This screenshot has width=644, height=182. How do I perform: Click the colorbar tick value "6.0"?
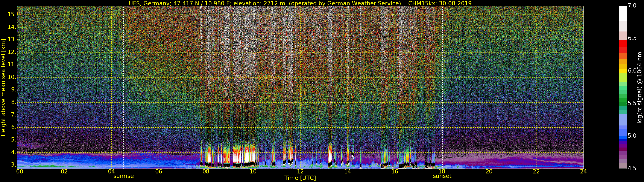tap(632, 71)
